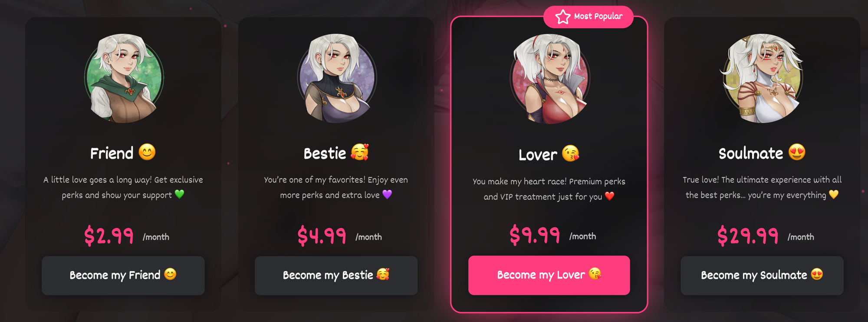The image size is (868, 322).
Task: Click the hearts emoji beside Bestie title
Action: (x=360, y=152)
